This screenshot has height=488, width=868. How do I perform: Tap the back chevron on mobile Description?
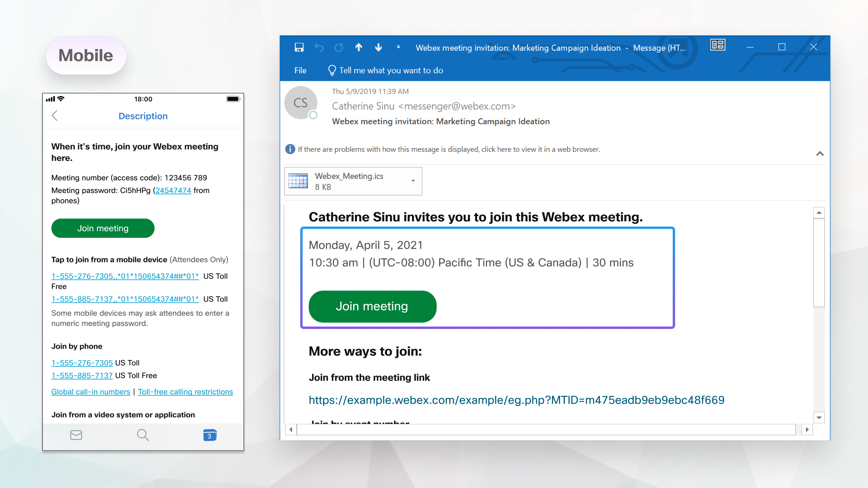[x=55, y=115]
